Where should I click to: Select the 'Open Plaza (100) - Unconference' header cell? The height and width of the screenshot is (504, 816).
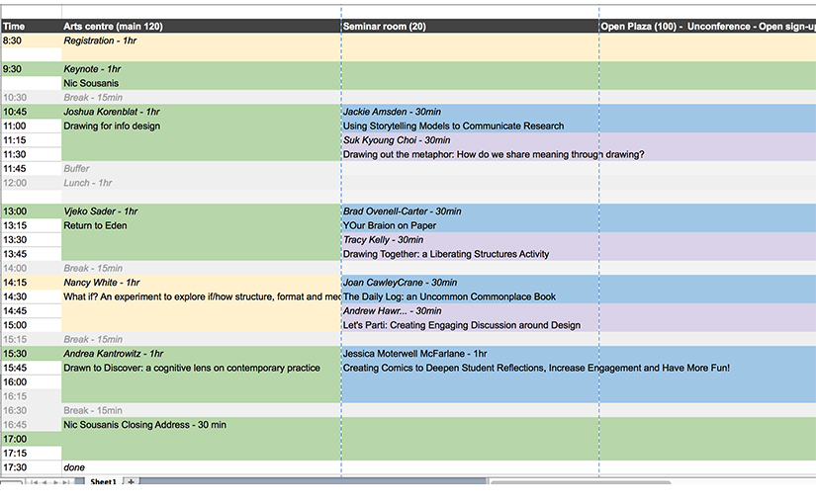pos(708,26)
